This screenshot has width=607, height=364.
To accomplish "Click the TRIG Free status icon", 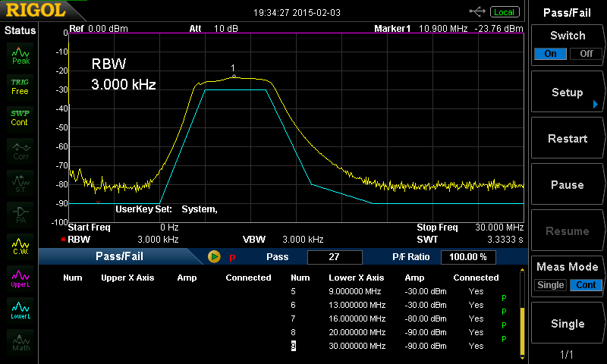I will (20, 86).
